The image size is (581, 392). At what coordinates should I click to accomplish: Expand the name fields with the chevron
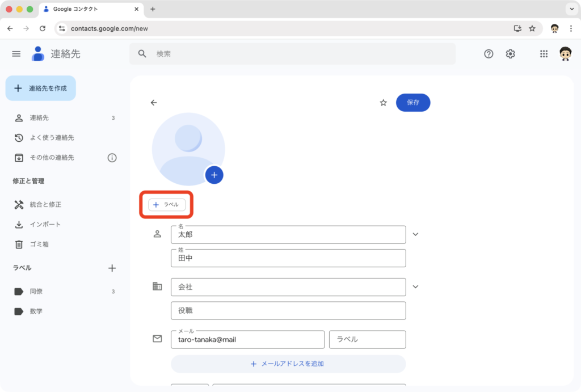pyautogui.click(x=415, y=234)
